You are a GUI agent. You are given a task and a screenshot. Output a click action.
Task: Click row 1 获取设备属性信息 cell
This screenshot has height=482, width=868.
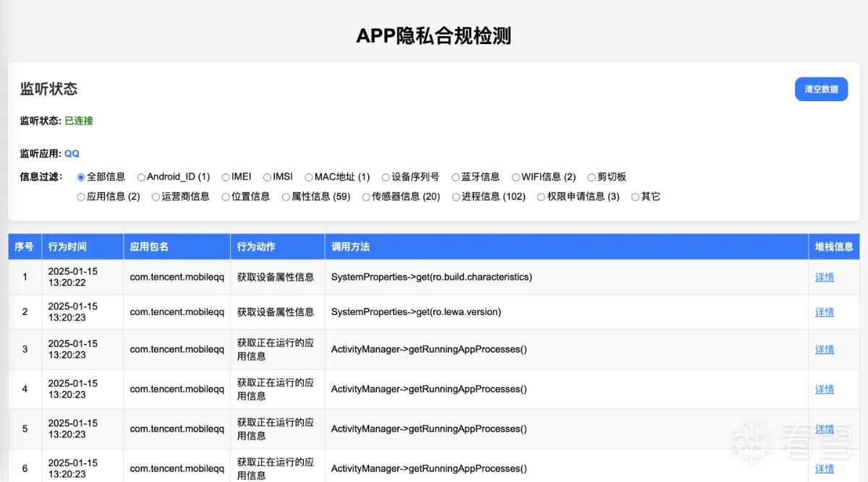278,277
